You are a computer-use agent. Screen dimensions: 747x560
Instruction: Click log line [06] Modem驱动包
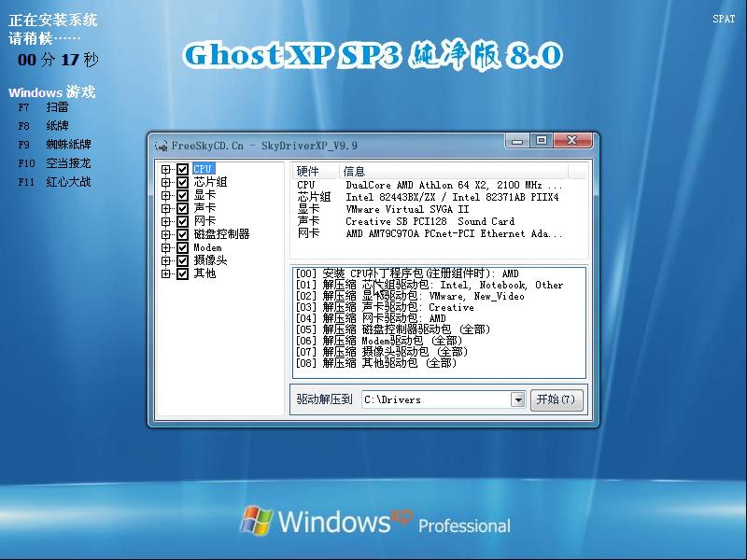point(379,341)
